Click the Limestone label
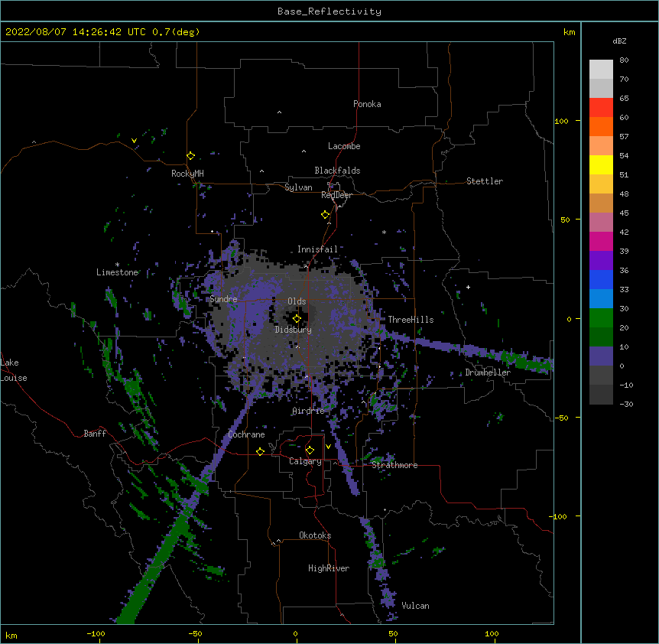 [x=117, y=272]
